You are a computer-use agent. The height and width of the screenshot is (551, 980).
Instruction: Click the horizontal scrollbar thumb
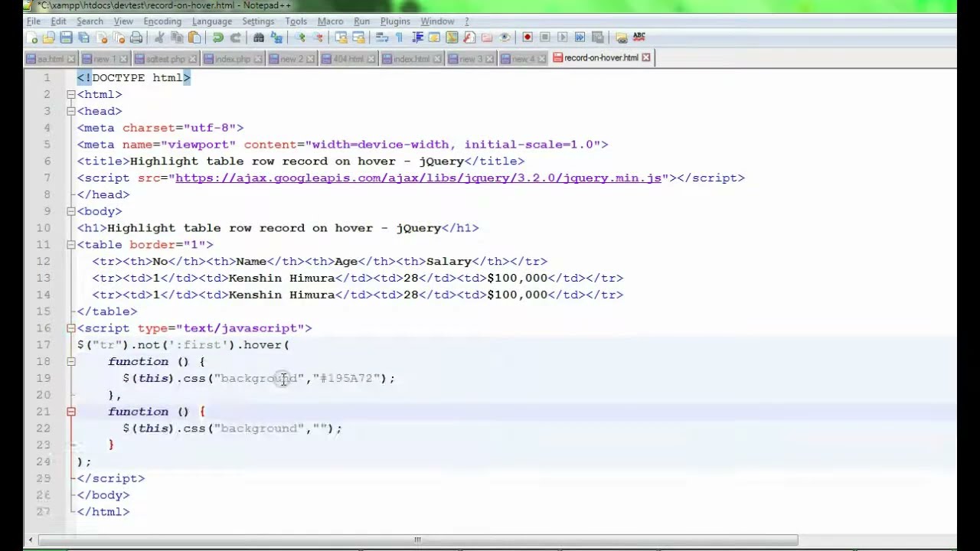[418, 540]
